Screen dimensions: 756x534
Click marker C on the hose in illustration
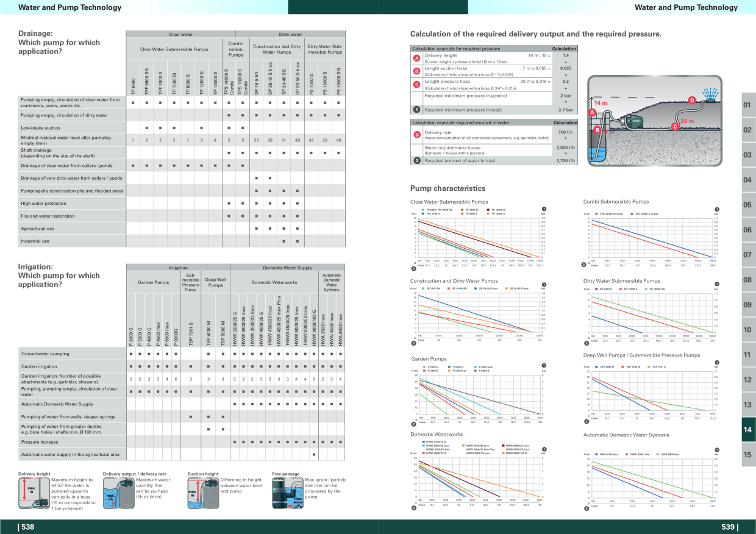675,127
